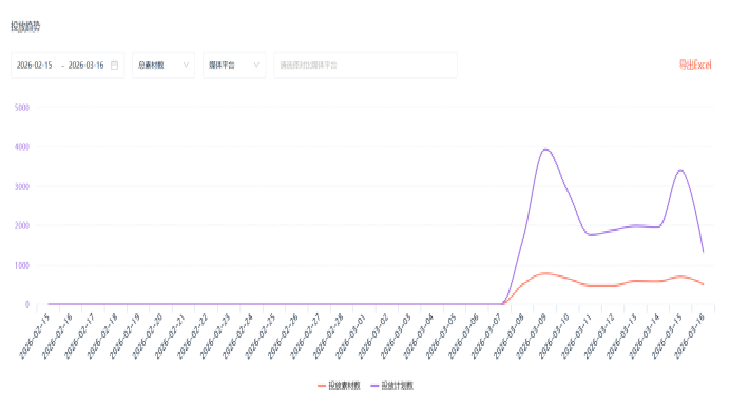Viewport: 730px width, 408px height.
Task: Click the 2026-03-01 x-axis date label
Action: coord(346,328)
